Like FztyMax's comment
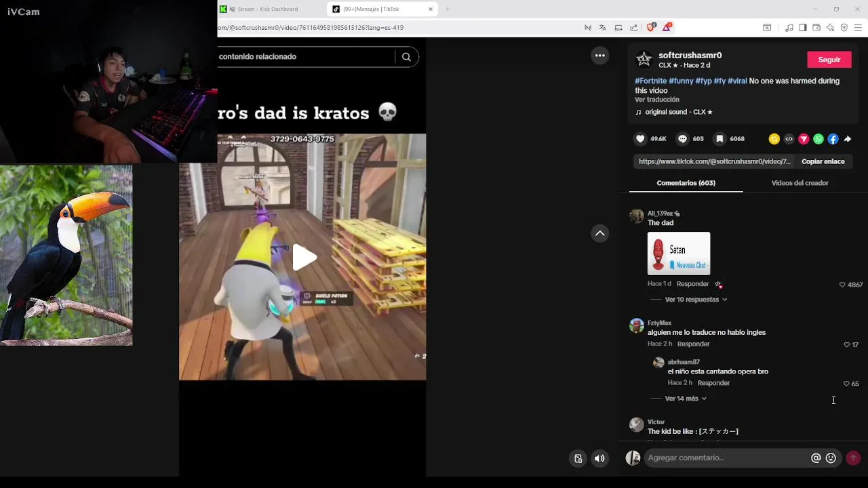This screenshot has height=488, width=868. pos(846,345)
